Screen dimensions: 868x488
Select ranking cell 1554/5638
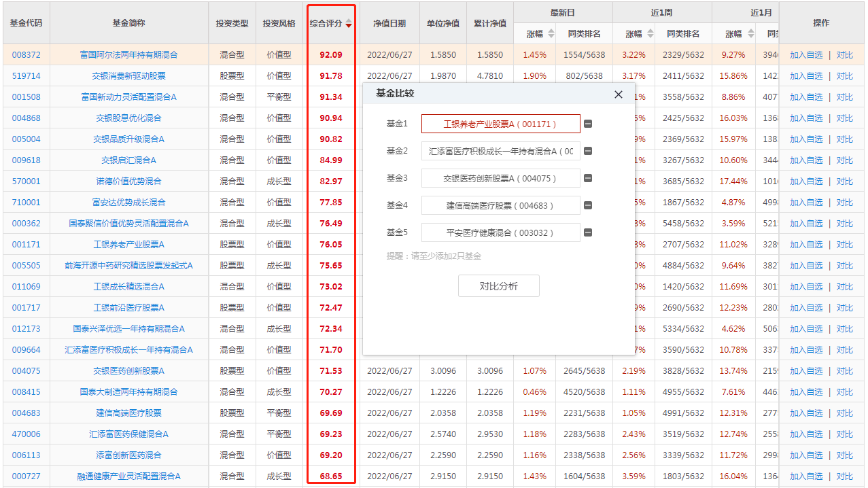click(x=584, y=55)
